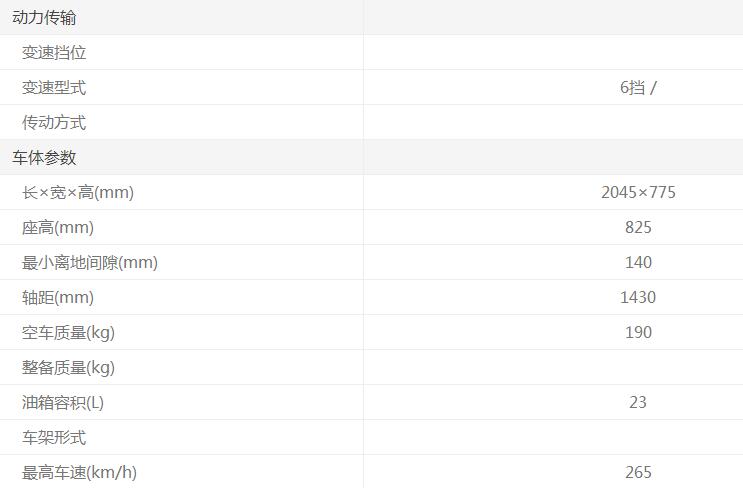This screenshot has height=488, width=743.
Task: Select the ground clearance value 140
Action: click(x=638, y=262)
